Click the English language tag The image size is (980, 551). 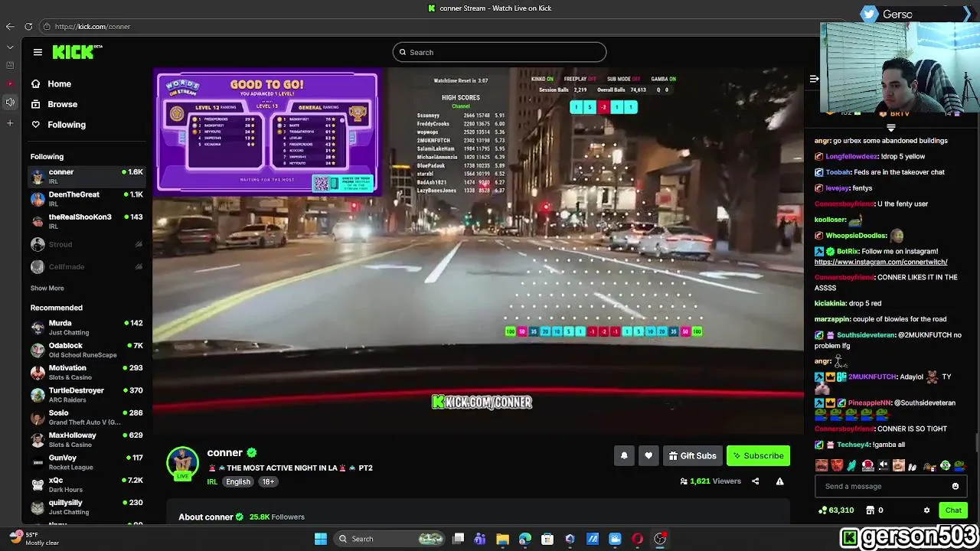pos(238,482)
